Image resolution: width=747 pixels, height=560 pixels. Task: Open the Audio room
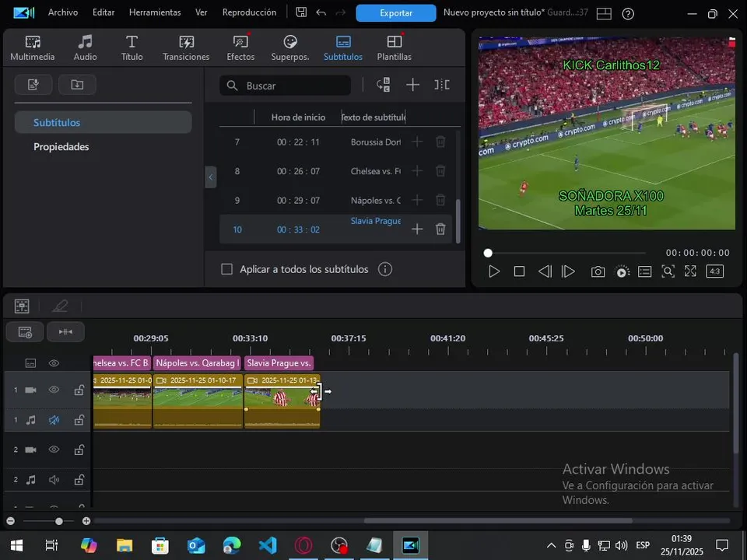pyautogui.click(x=85, y=48)
